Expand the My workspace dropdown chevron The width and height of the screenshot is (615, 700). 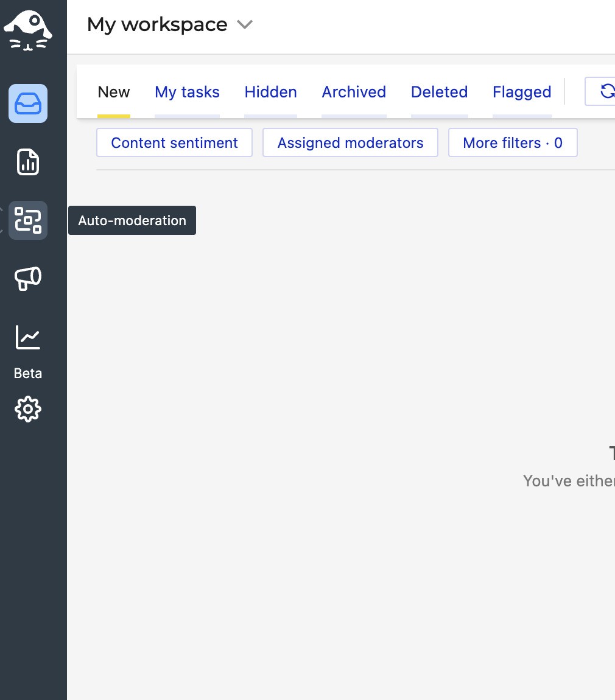pyautogui.click(x=245, y=24)
